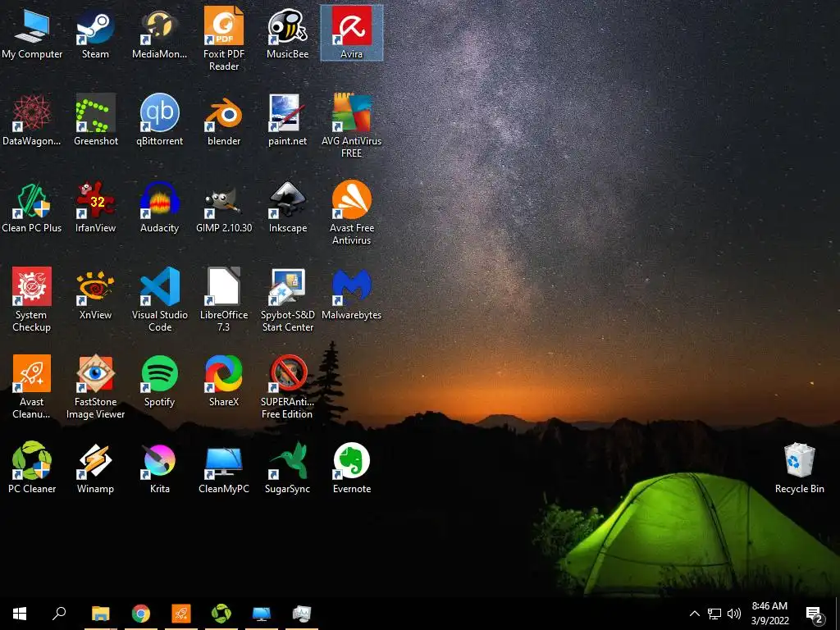
Task: Show hidden system tray icons
Action: (x=694, y=614)
